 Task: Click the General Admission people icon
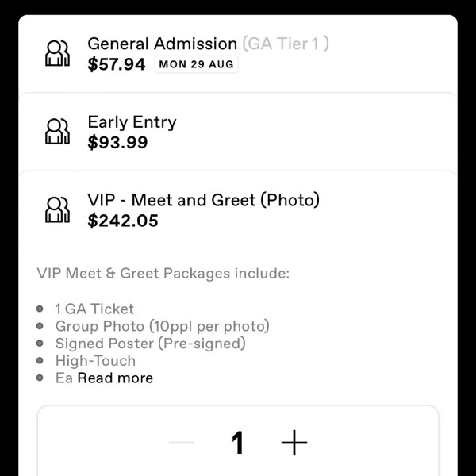(57, 53)
